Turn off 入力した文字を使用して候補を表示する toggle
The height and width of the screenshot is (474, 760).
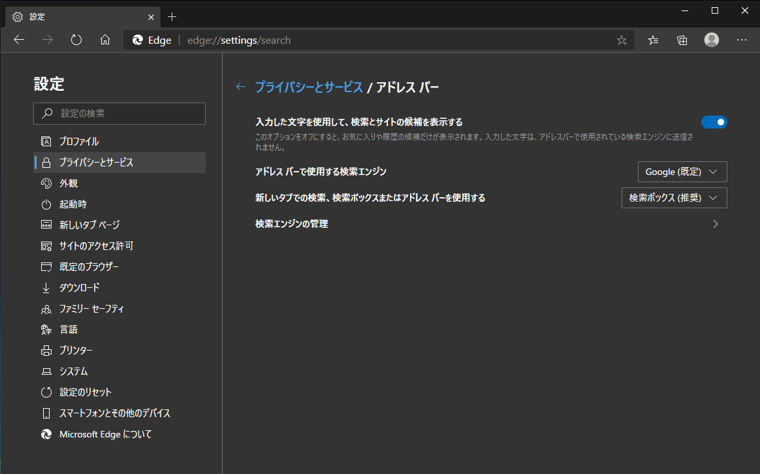pos(713,122)
